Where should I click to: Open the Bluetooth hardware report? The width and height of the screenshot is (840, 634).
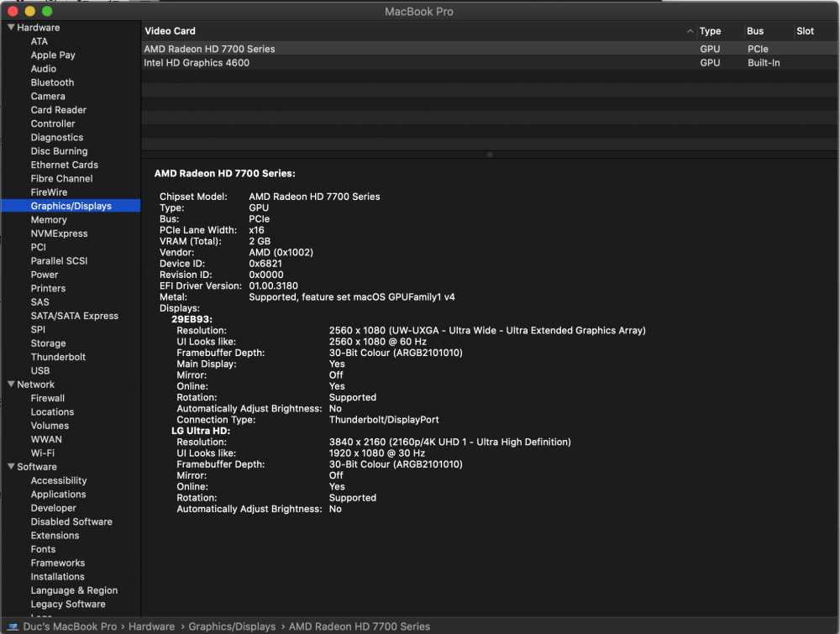pyautogui.click(x=52, y=82)
